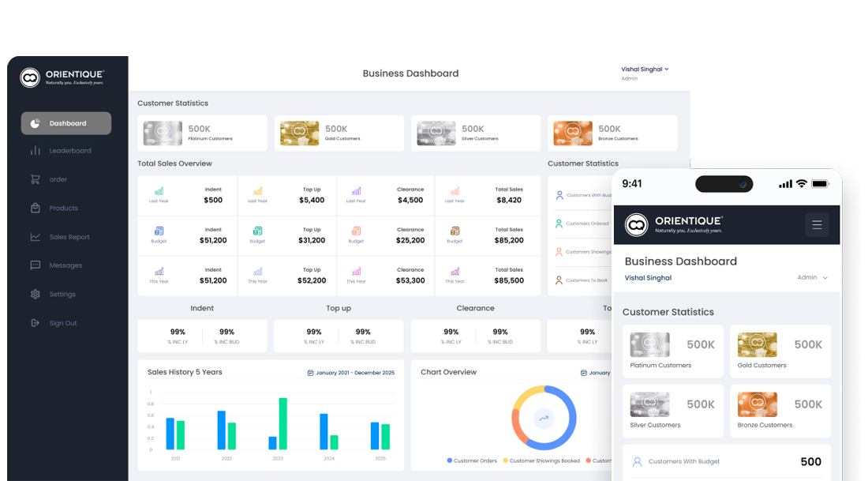Click the Sign Out icon in the sidebar
Image resolution: width=868 pixels, height=481 pixels.
[x=36, y=323]
